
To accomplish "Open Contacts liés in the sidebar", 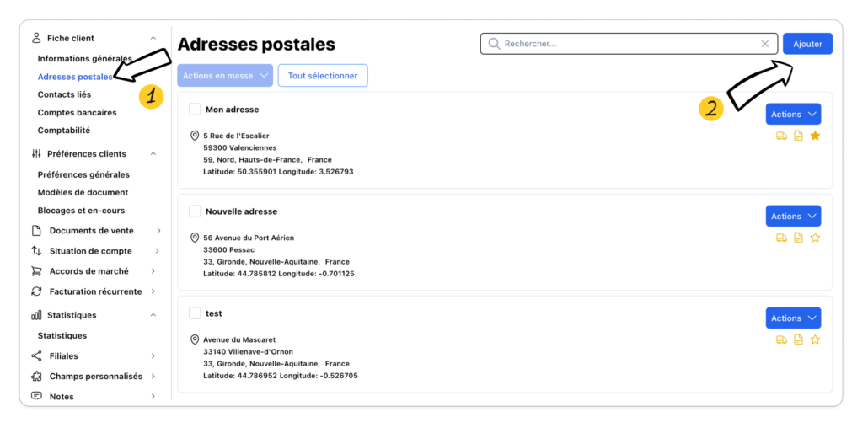I will click(64, 94).
